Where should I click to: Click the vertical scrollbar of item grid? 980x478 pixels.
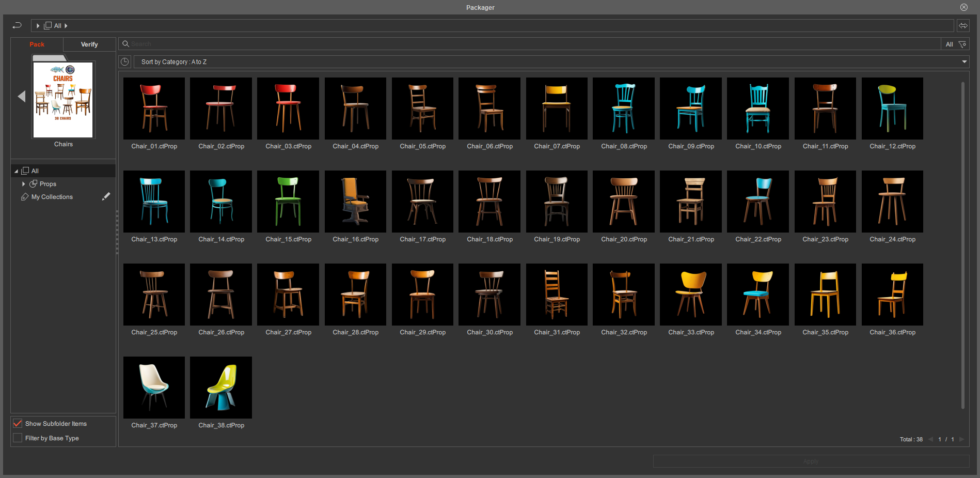[x=963, y=245]
